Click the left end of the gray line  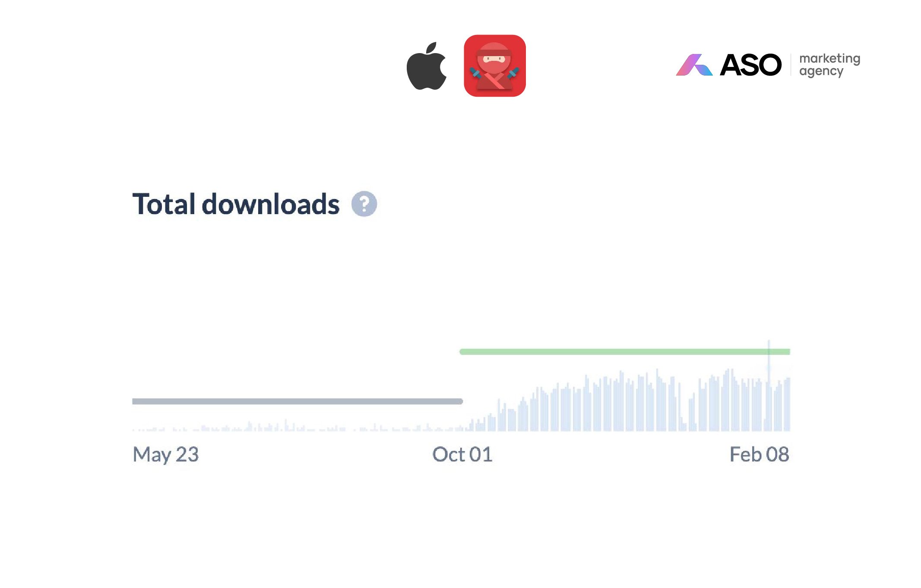tap(134, 401)
